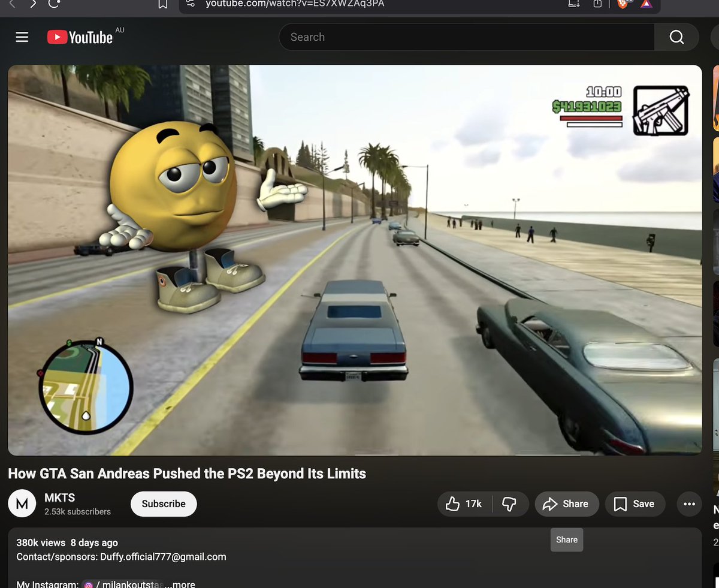Viewport: 719px width, 588px height.
Task: Go to the YouTube home logo
Action: [x=80, y=37]
